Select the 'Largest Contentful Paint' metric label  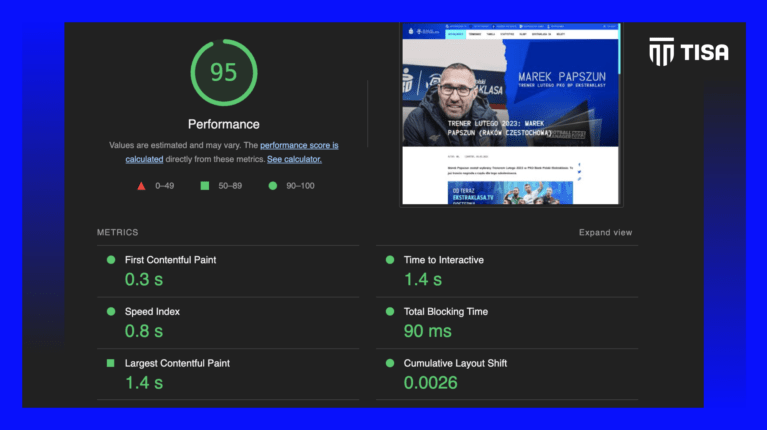pos(177,363)
